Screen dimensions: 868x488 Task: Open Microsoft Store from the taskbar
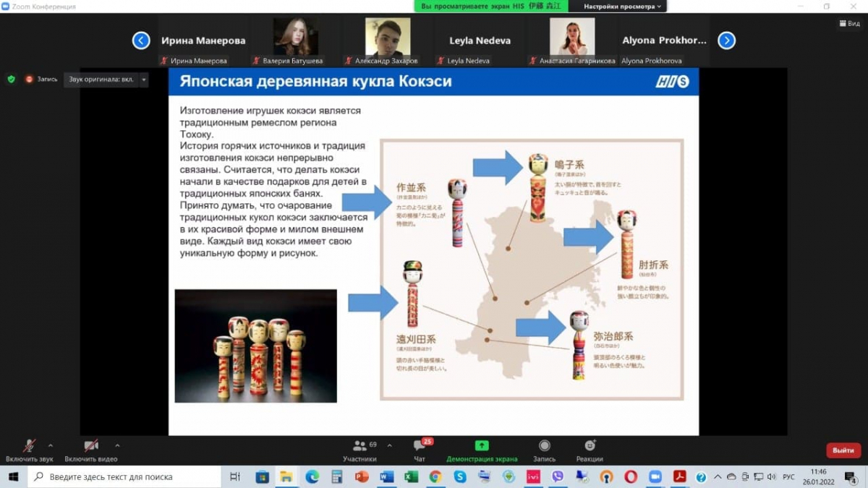point(263,476)
